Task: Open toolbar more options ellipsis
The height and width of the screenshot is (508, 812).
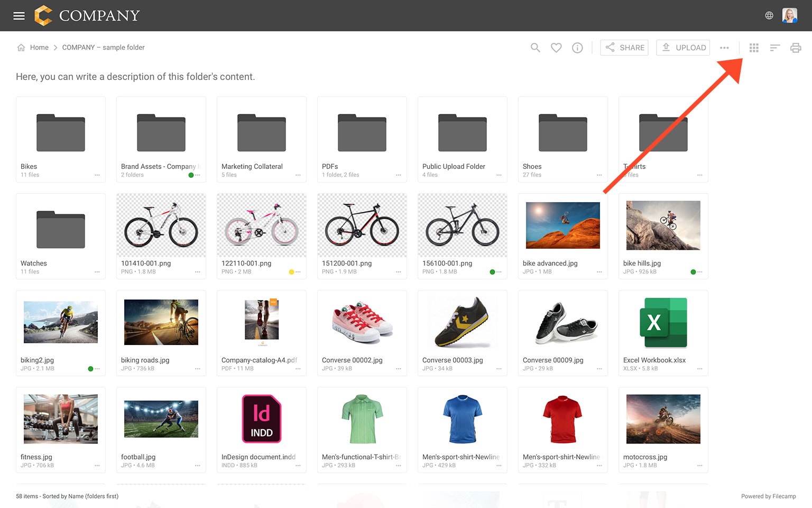Action: point(724,48)
